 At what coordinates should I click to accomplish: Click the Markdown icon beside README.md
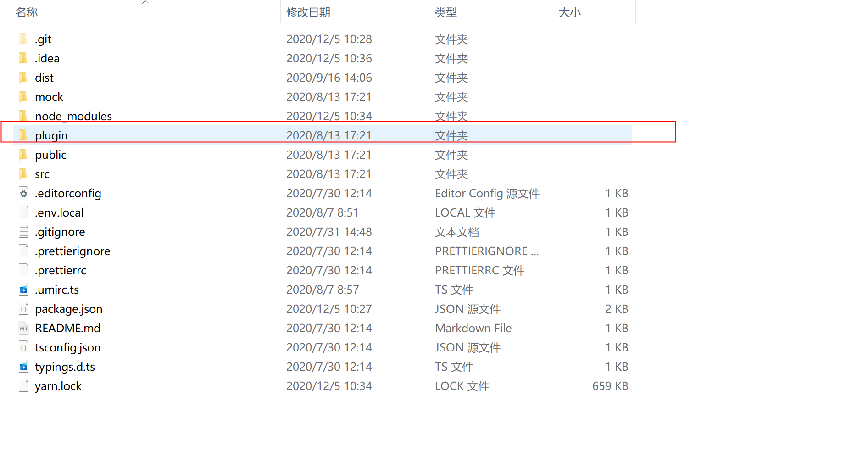(x=23, y=328)
